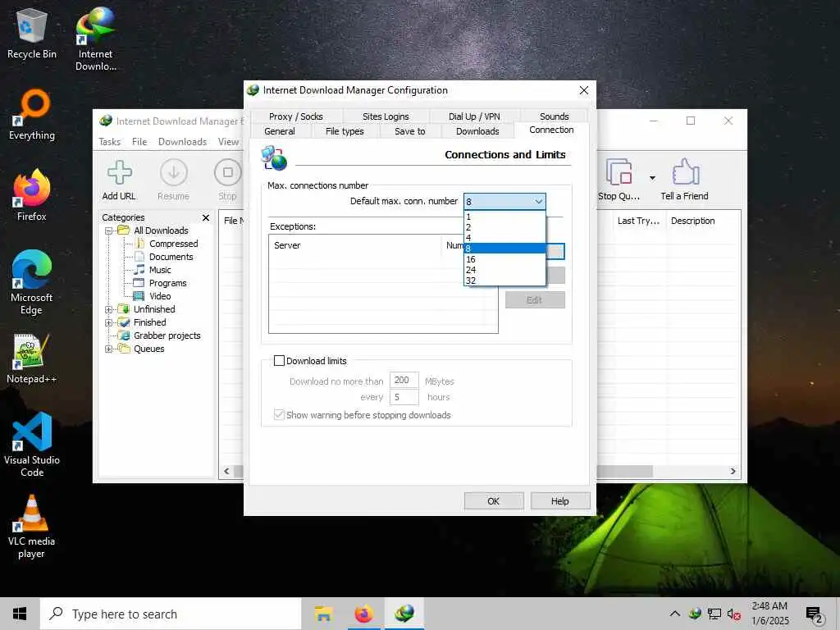Click IDM tray icon in system tray
The height and width of the screenshot is (630, 840).
pos(695,614)
